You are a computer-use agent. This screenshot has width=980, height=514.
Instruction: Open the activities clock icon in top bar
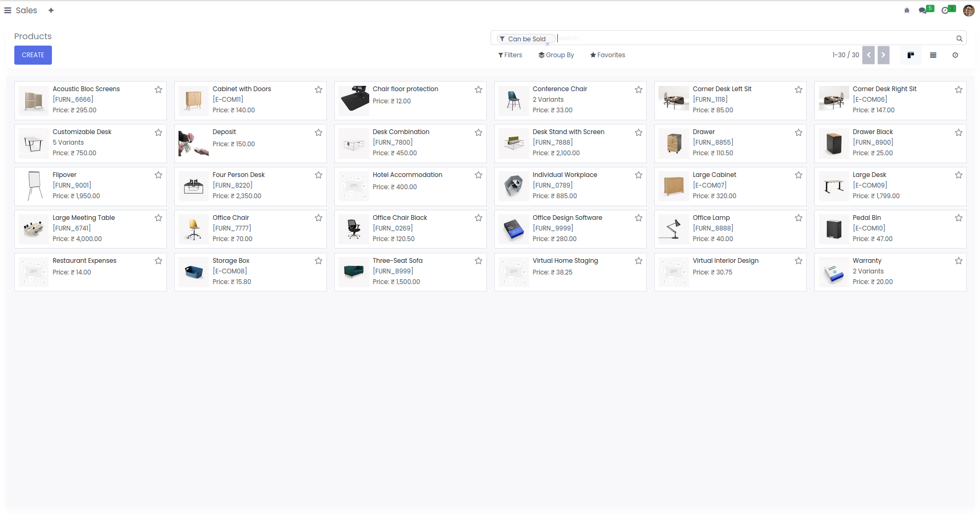(x=946, y=11)
